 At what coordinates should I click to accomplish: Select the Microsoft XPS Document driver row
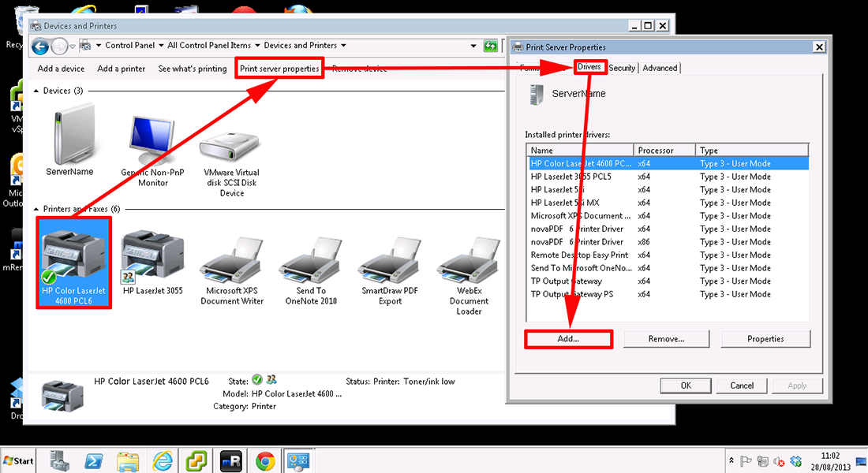pyautogui.click(x=668, y=216)
